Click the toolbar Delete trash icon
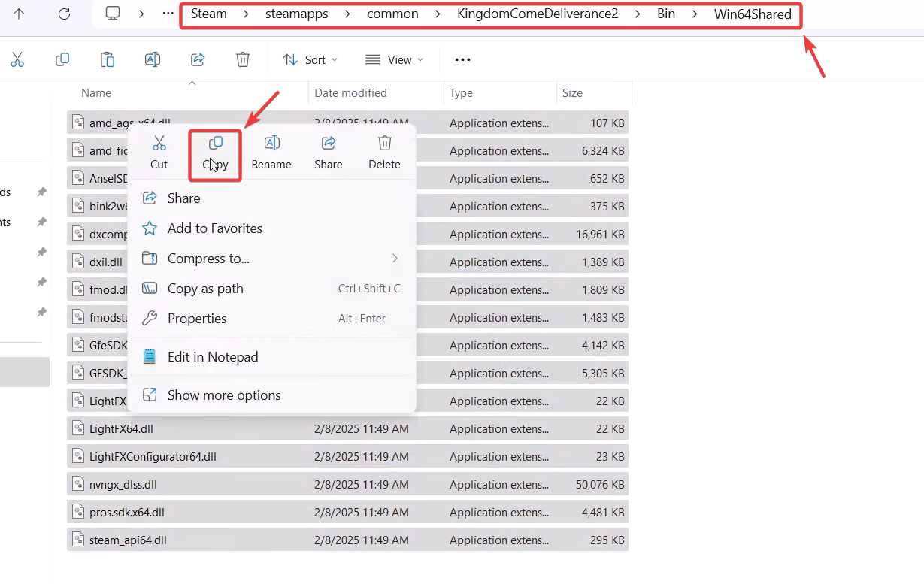924x584 pixels. pos(243,60)
